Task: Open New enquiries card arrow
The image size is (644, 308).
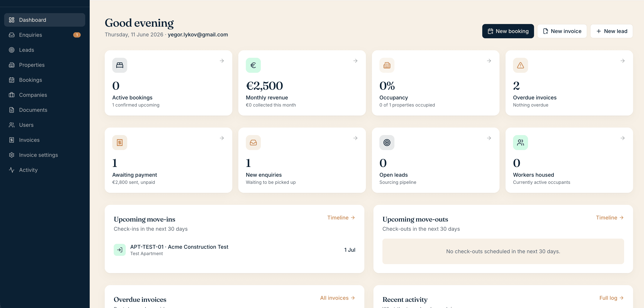Action: [x=355, y=138]
